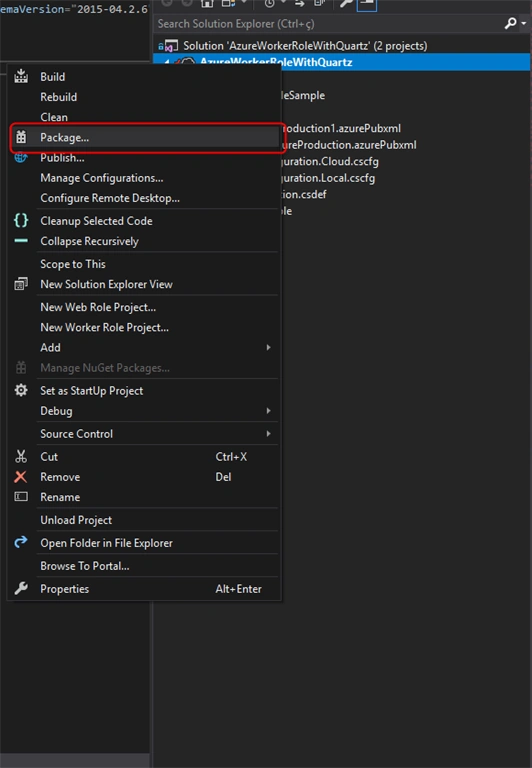Click the Set as StartUp Project gear icon
Viewport: 532px width, 768px height.
coord(21,390)
